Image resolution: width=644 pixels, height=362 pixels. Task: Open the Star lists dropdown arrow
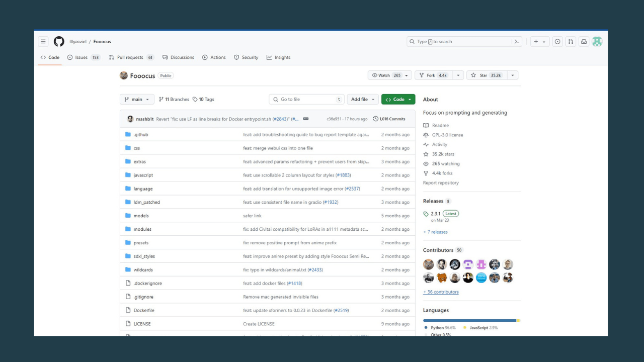click(512, 75)
